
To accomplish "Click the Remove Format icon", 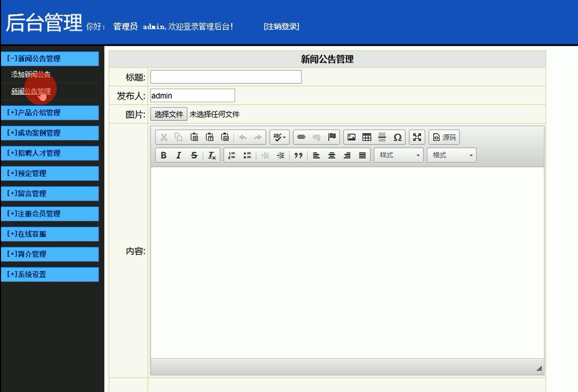I will (211, 156).
